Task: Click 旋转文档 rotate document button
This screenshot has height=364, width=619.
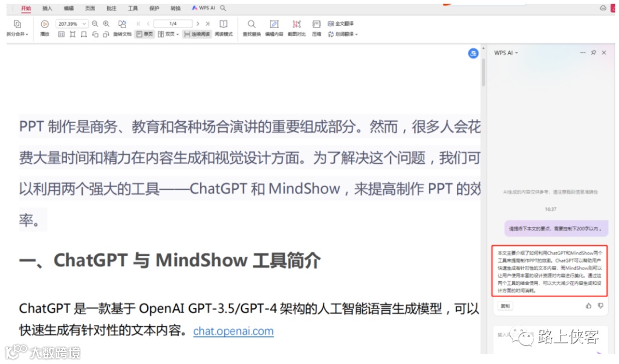Action: pyautogui.click(x=123, y=29)
